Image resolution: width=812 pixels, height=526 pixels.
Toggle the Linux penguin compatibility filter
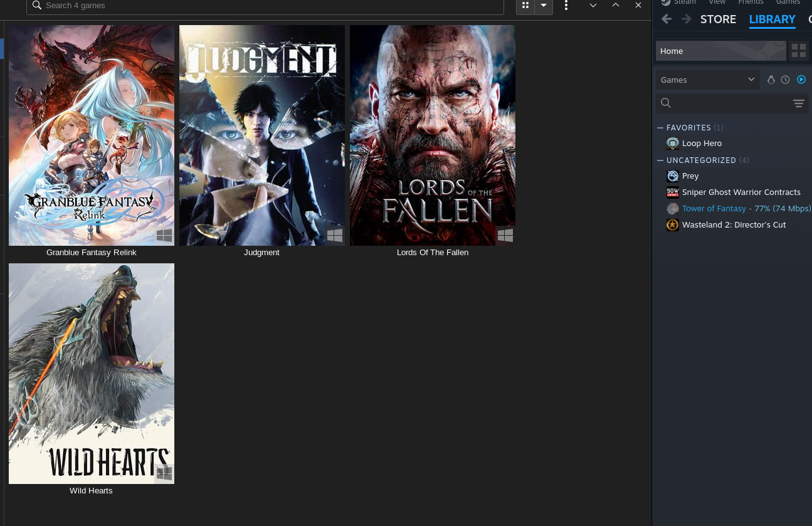(x=771, y=80)
